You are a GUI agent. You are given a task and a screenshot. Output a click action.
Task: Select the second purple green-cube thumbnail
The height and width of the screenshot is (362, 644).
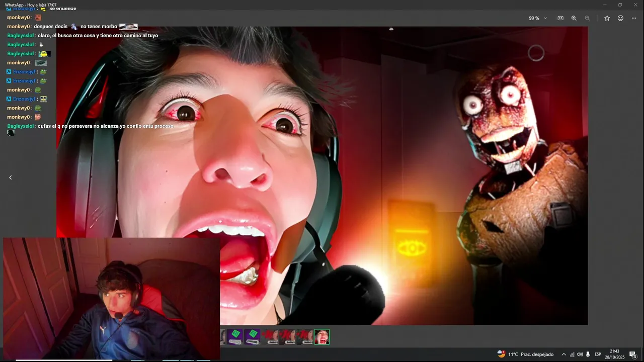(x=252, y=337)
